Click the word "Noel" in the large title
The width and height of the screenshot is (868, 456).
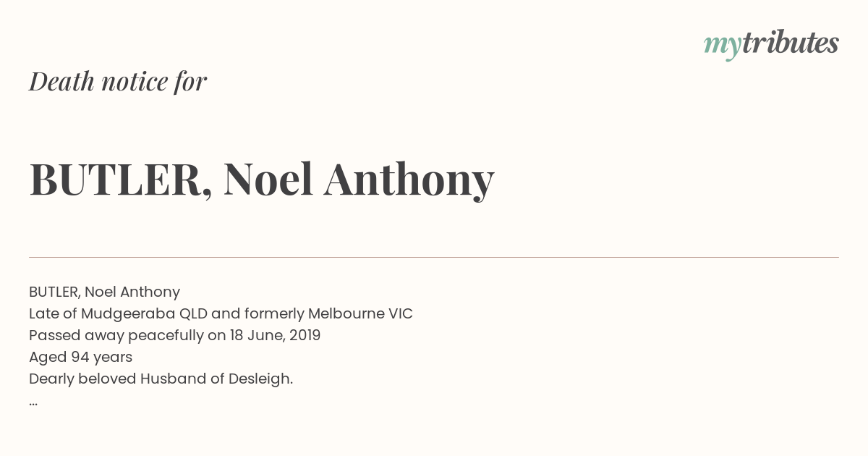point(268,180)
